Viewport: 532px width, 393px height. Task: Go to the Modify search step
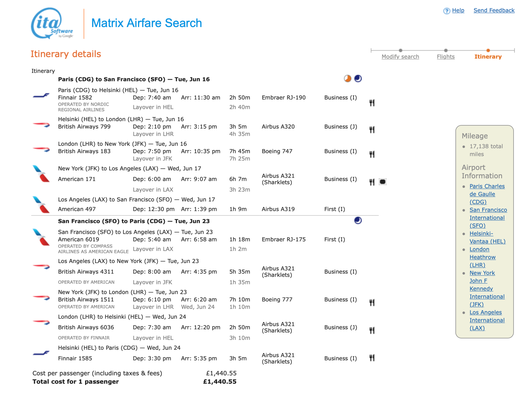[x=400, y=57]
